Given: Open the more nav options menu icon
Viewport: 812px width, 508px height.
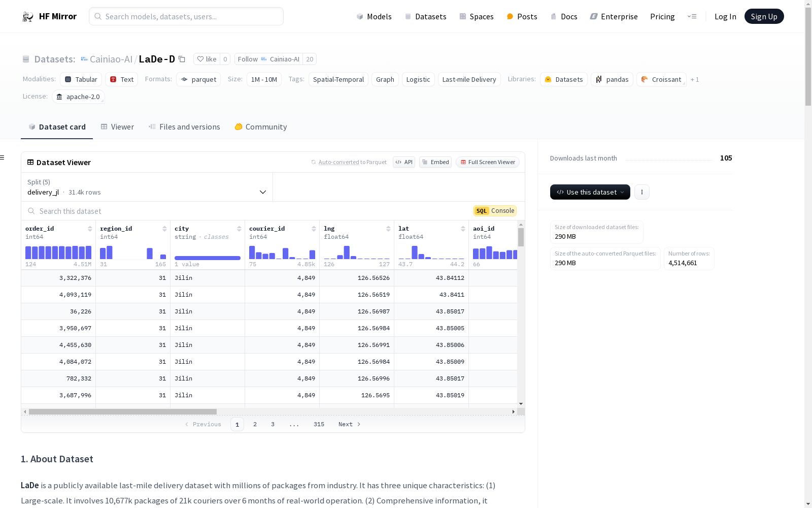Looking at the screenshot, I should pyautogui.click(x=692, y=16).
